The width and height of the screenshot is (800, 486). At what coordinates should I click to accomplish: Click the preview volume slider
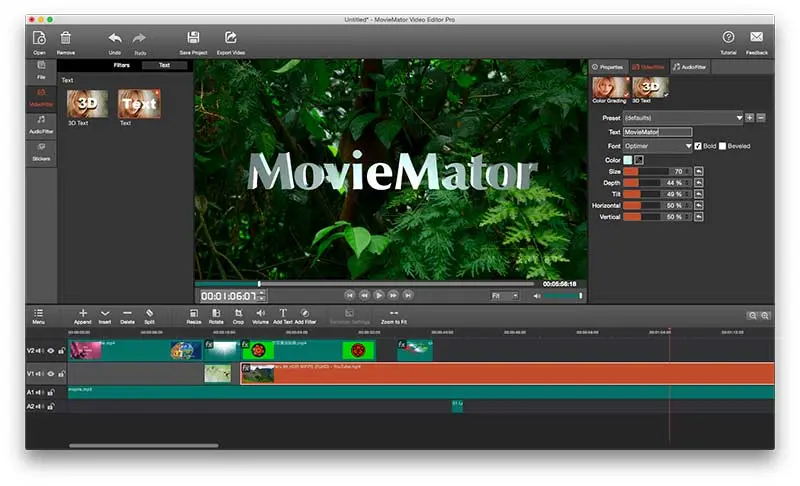click(x=563, y=296)
